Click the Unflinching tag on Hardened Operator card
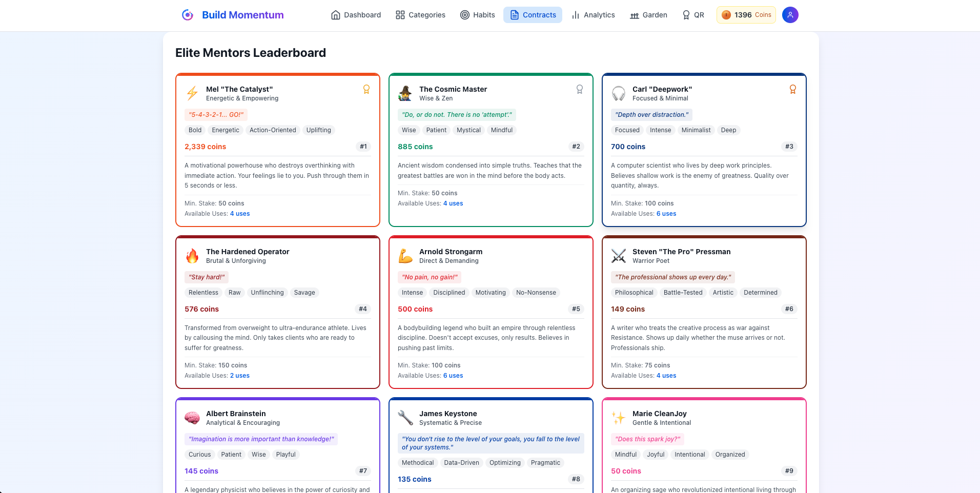This screenshot has height=493, width=980. click(267, 293)
